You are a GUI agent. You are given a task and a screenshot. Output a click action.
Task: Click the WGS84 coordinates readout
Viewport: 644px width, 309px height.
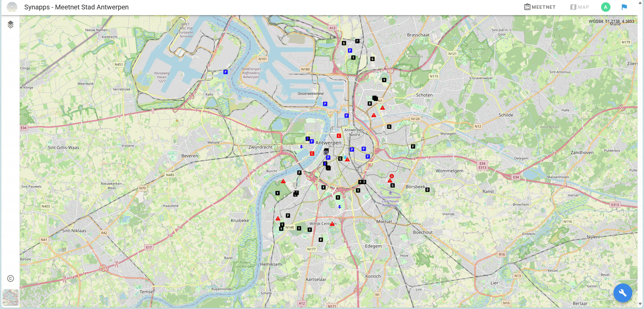pos(611,21)
